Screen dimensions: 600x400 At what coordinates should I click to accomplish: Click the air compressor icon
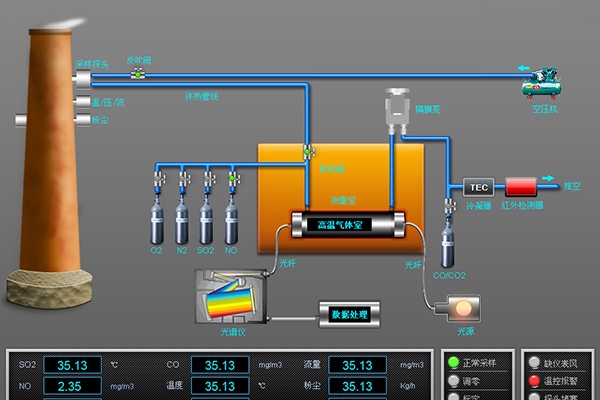[x=544, y=81]
